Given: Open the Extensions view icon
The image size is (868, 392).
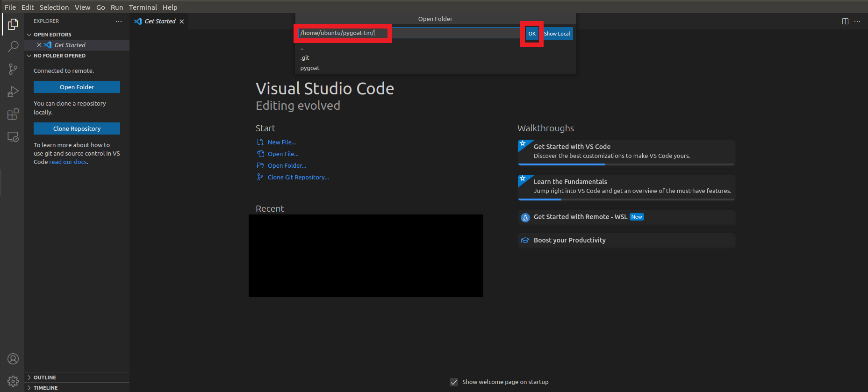Looking at the screenshot, I should (13, 114).
